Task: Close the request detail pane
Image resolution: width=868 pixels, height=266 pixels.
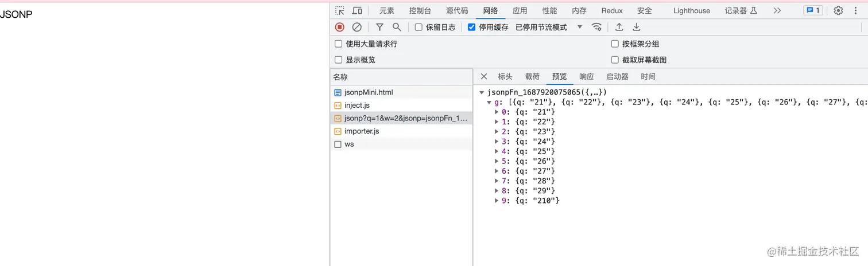Action: [483, 76]
